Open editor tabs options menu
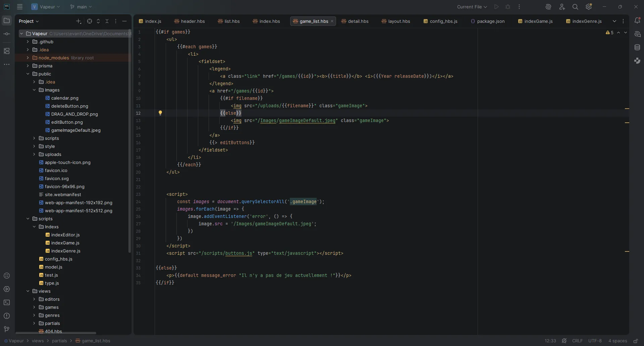 tap(623, 21)
